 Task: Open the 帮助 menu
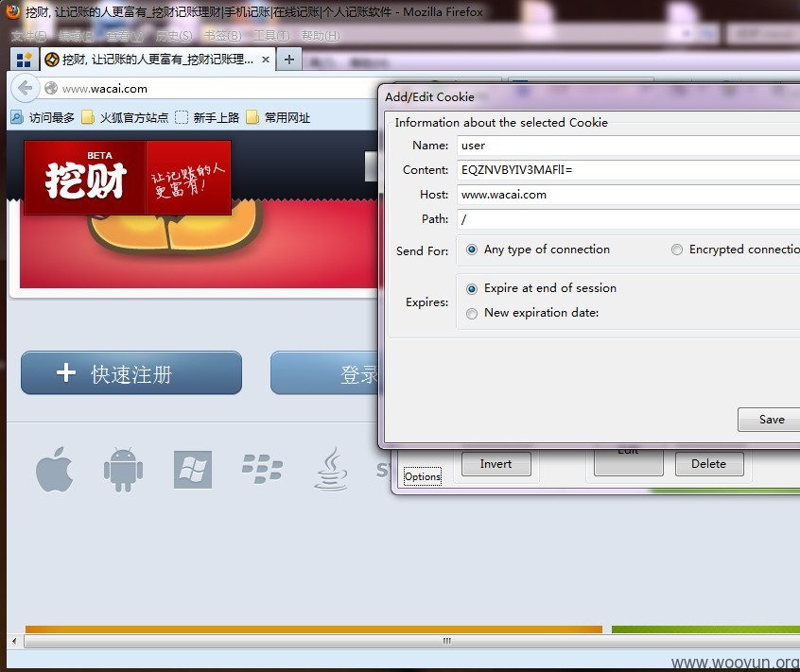[x=321, y=36]
